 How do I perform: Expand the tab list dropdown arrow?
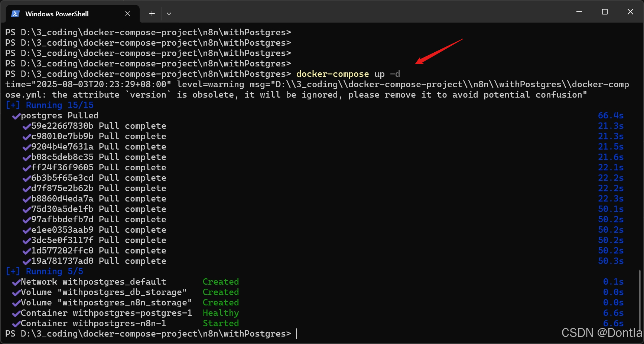169,13
